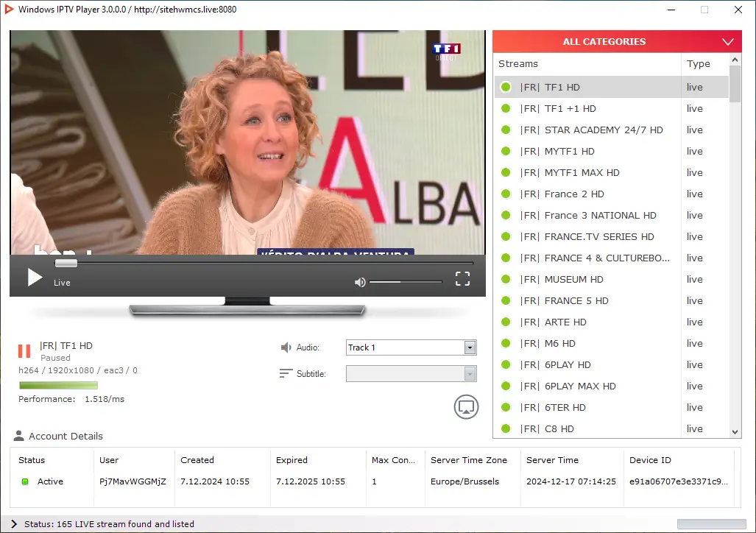Select the |FR| C8 HD stream
756x533 pixels.
point(612,428)
